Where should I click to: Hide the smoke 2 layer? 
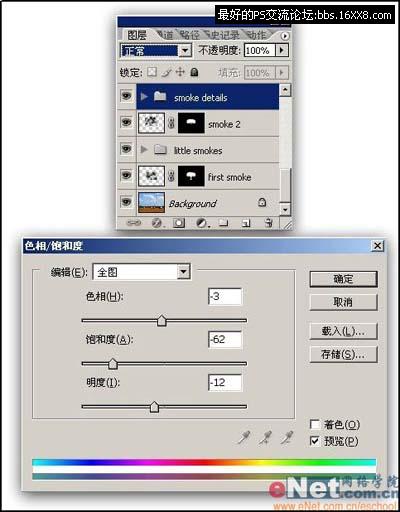[126, 122]
